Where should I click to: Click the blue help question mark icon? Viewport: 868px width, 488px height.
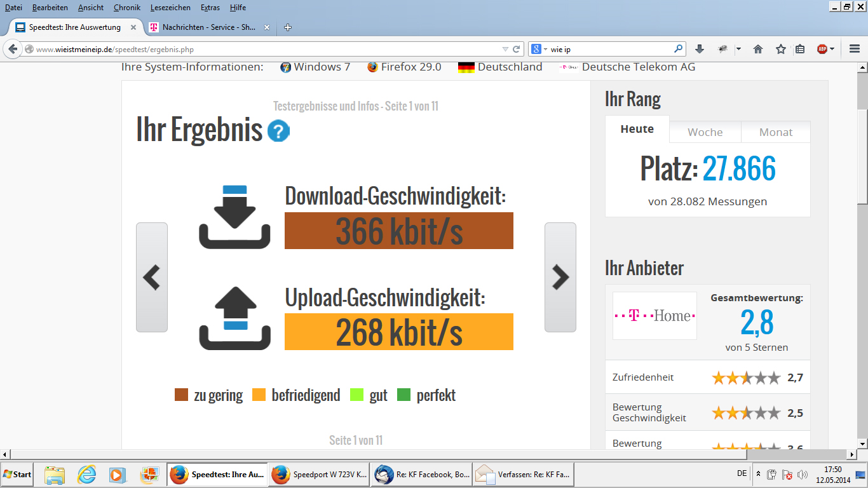click(x=278, y=132)
